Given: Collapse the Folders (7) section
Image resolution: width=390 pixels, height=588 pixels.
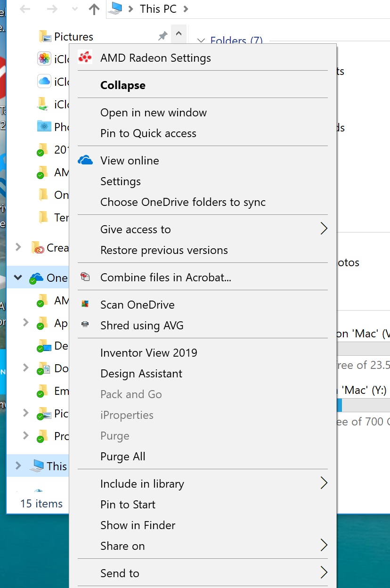Looking at the screenshot, I should 202,41.
